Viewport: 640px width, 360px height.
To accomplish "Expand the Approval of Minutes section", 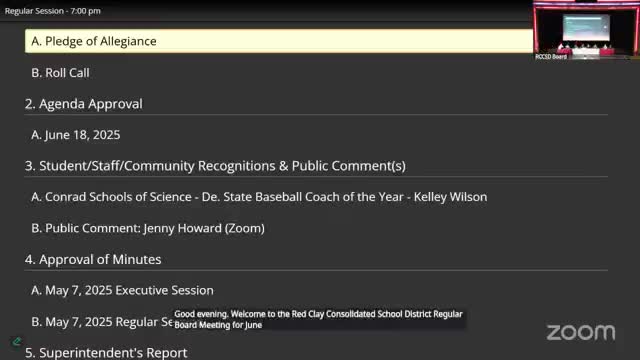I will pos(93,259).
